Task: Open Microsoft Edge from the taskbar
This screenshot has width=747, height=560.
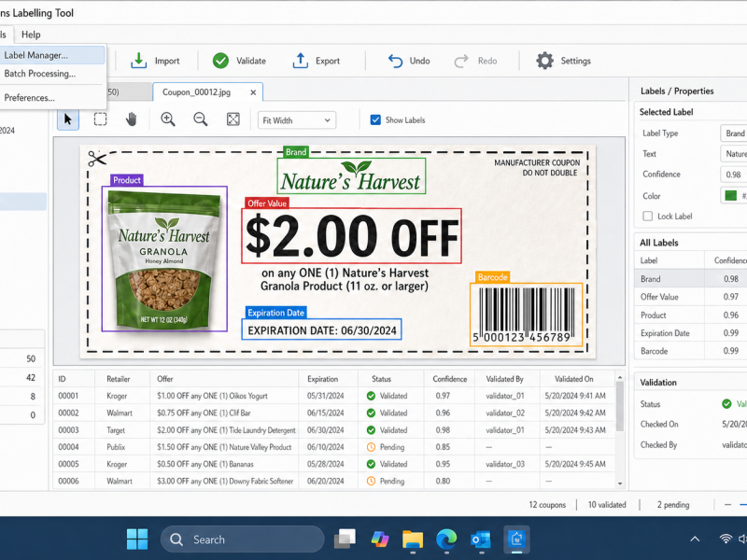Action: coord(446,539)
